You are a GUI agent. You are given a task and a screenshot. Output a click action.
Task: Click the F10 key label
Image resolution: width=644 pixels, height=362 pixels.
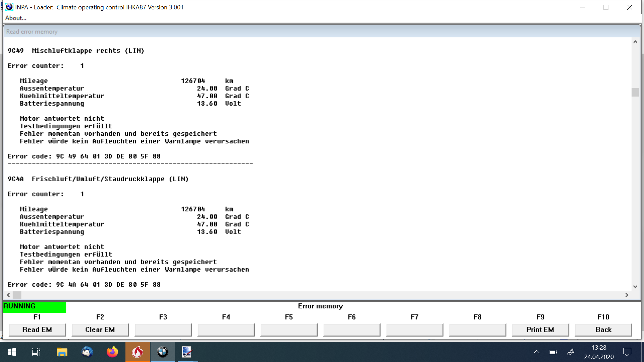point(603,317)
